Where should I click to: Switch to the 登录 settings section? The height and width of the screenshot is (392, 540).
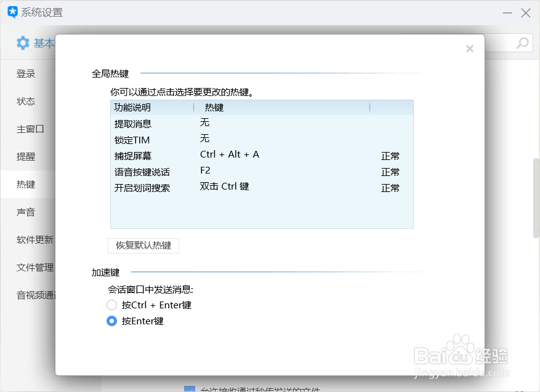[26, 73]
